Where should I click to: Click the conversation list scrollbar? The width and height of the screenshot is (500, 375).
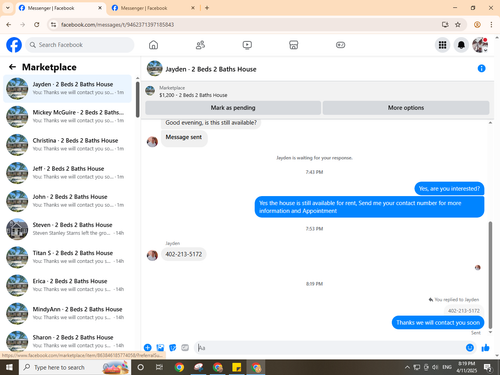137,99
